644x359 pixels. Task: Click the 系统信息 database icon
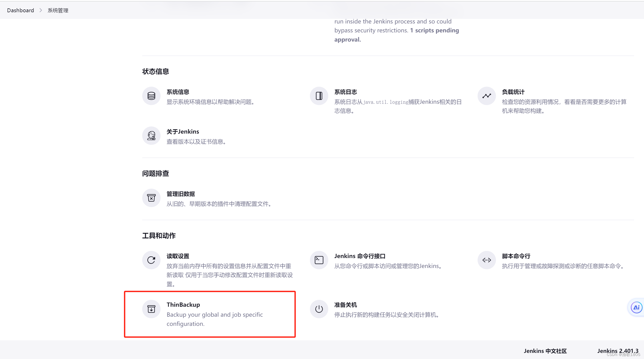[x=151, y=96]
